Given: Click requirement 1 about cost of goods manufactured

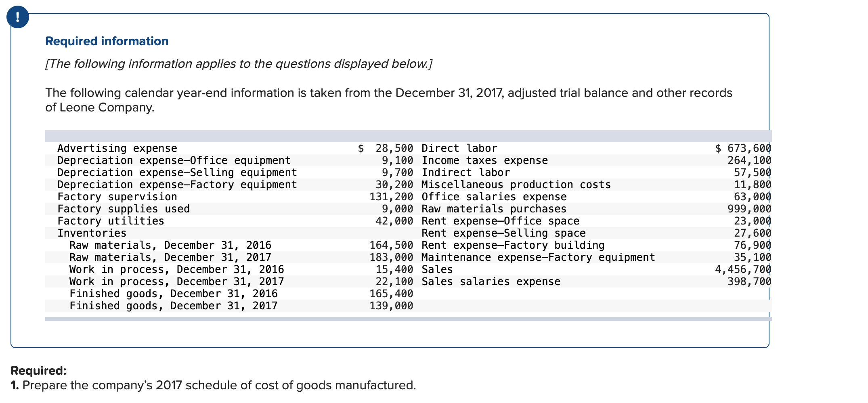Looking at the screenshot, I should [214, 385].
